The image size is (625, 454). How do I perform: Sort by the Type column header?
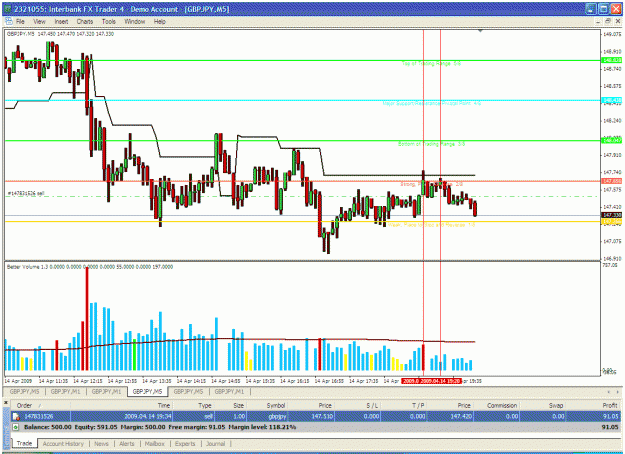(194, 405)
